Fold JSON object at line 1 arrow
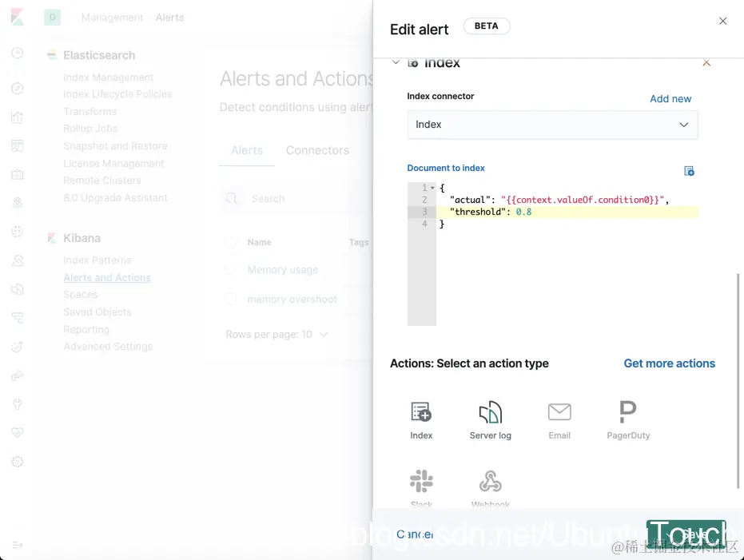Image resolution: width=744 pixels, height=560 pixels. pos(432,188)
